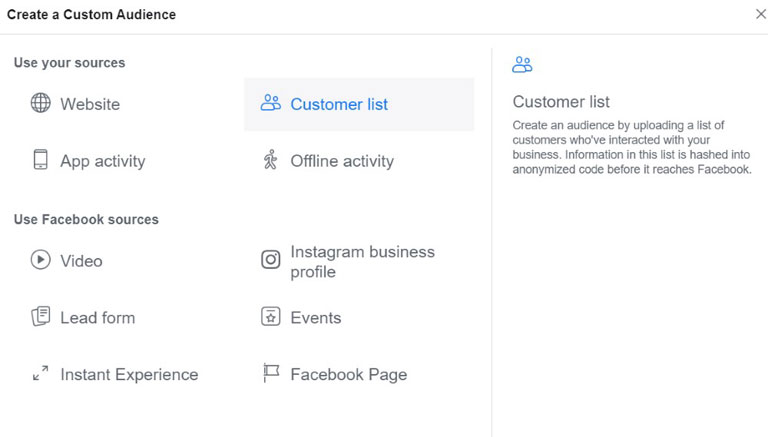Click the Offline activity walking person icon
Viewport: 768px width, 437px height.
[x=270, y=160]
